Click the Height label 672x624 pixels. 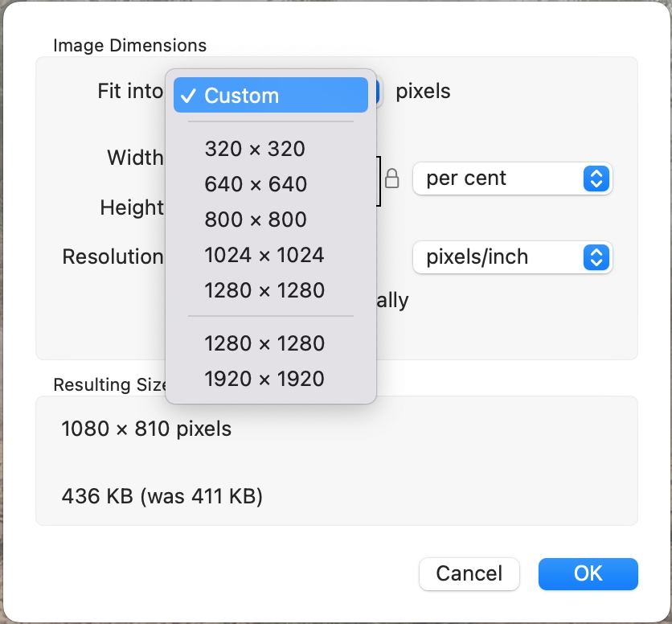tap(132, 207)
